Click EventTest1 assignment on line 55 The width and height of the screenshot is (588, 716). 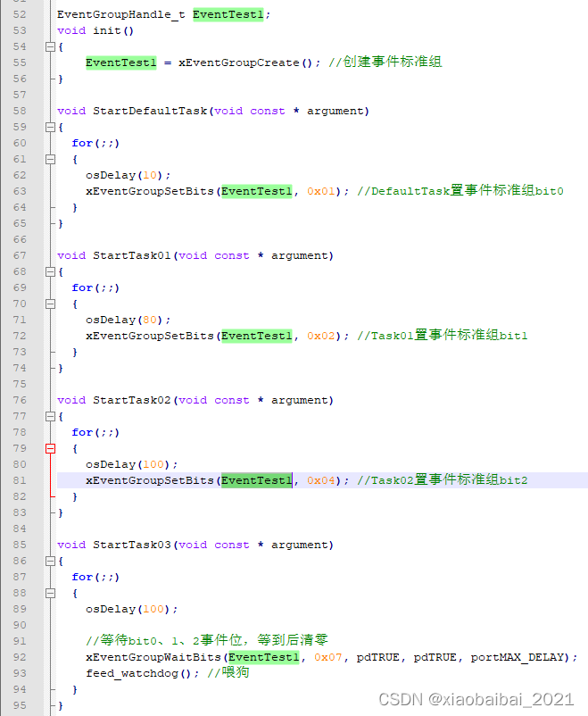121,62
